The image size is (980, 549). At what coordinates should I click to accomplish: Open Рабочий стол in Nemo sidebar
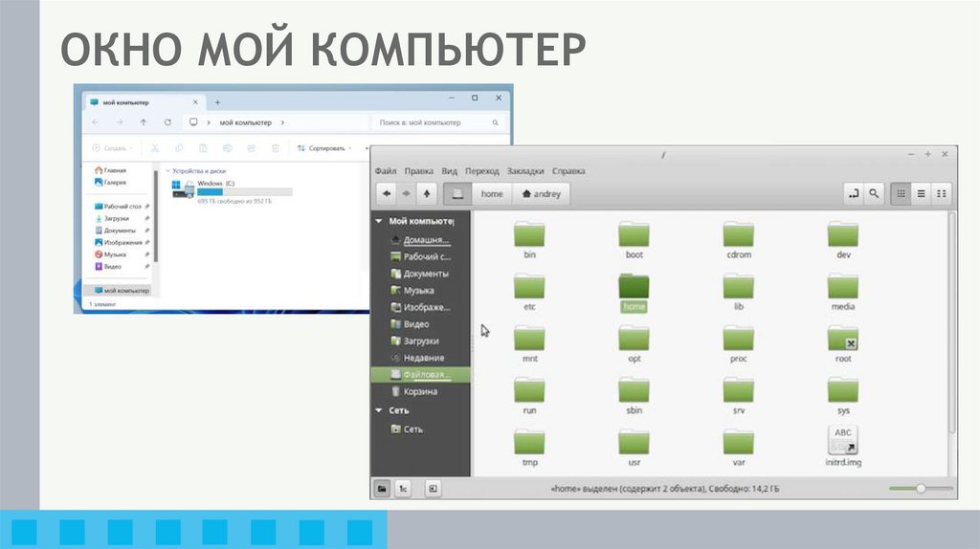(421, 256)
